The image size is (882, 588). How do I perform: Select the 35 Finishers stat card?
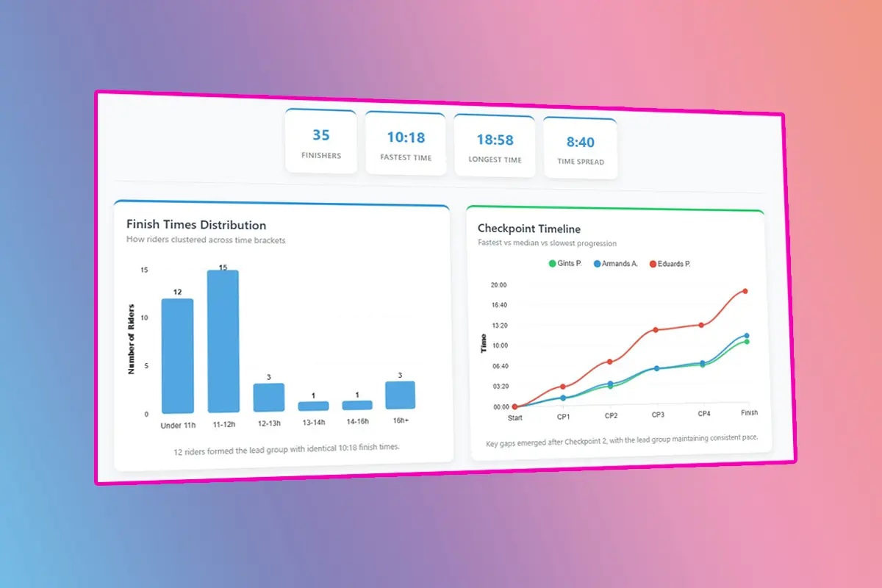[x=321, y=142]
